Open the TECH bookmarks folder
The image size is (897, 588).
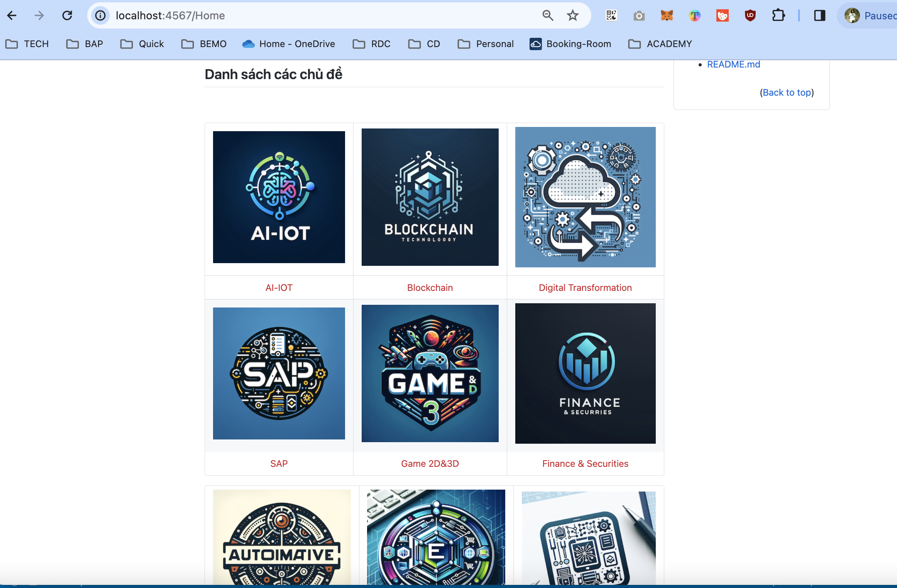[27, 44]
